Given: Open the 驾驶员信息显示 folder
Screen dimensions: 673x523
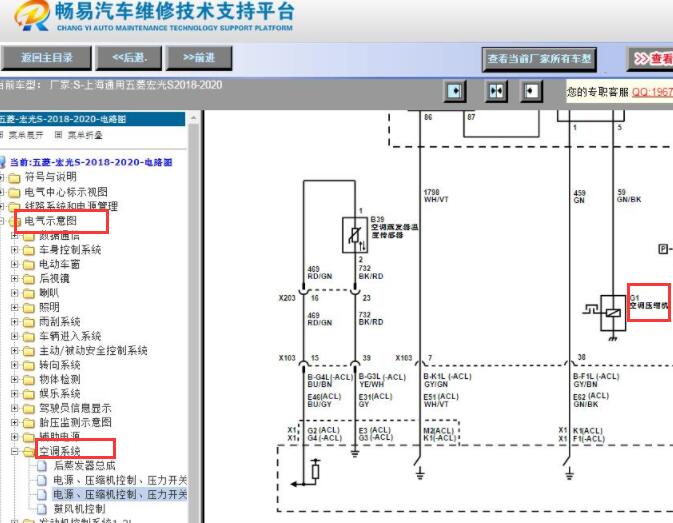Looking at the screenshot, I should [75, 408].
